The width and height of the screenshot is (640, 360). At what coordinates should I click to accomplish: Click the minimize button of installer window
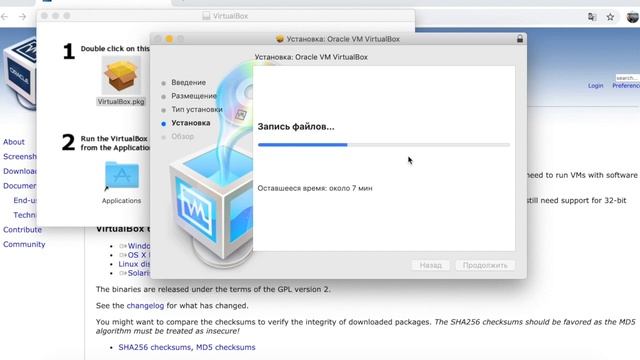[x=169, y=39]
